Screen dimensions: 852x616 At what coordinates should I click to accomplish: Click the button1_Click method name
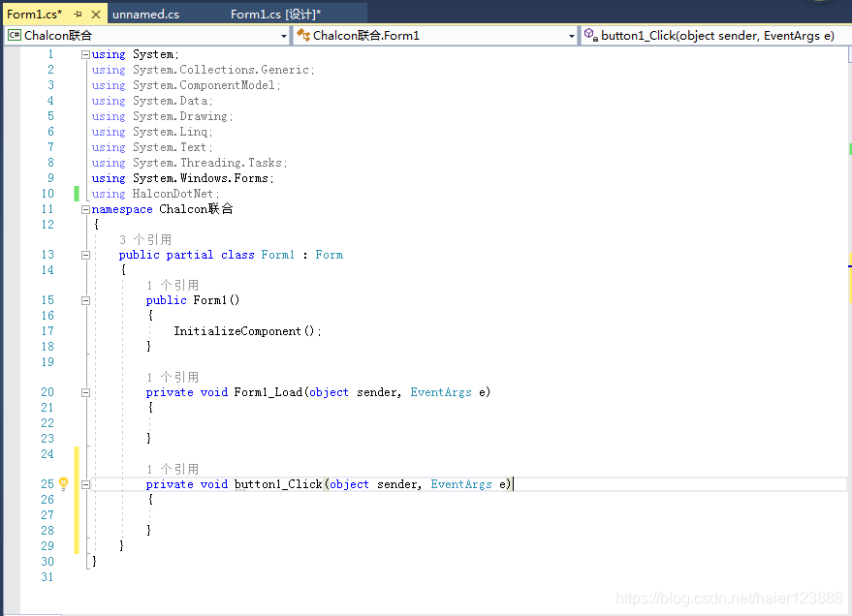point(278,484)
